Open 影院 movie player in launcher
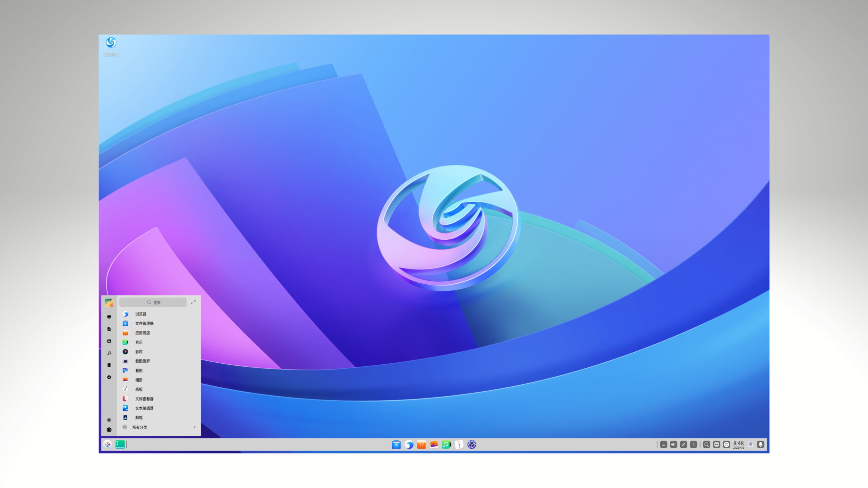 coord(158,352)
